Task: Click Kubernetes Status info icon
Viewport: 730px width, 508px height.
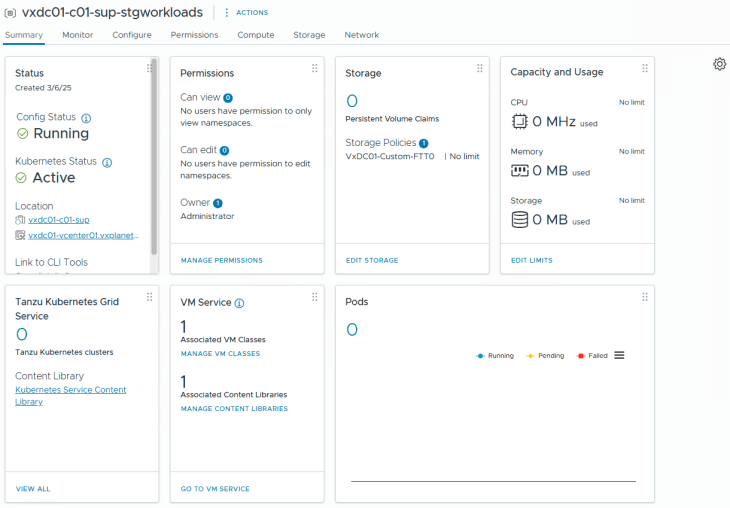Action: click(x=107, y=162)
